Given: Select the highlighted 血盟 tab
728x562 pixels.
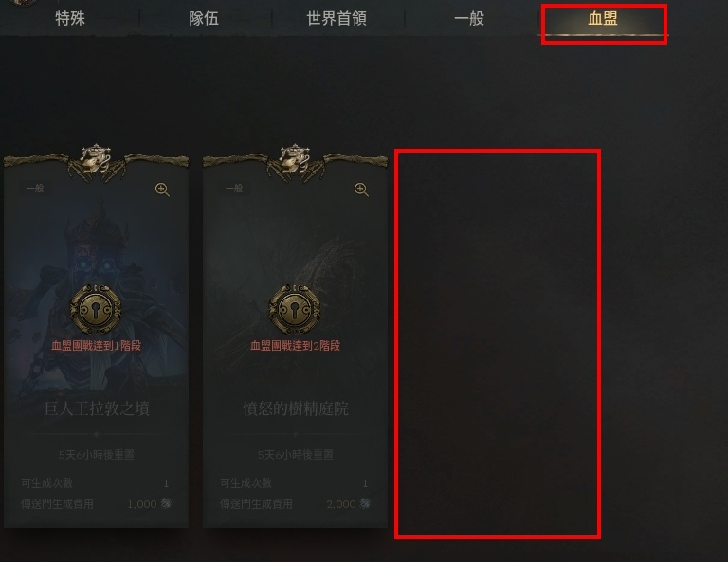Looking at the screenshot, I should click(x=603, y=19).
